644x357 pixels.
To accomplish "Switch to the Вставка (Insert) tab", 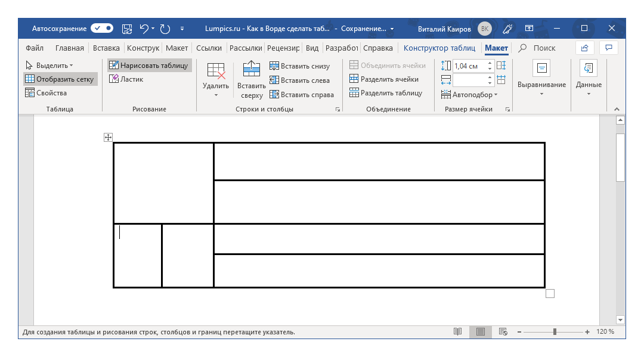I will [106, 48].
